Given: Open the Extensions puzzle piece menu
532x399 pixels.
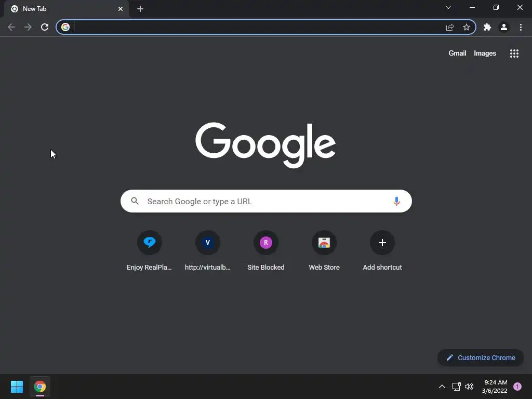Looking at the screenshot, I should point(487,27).
